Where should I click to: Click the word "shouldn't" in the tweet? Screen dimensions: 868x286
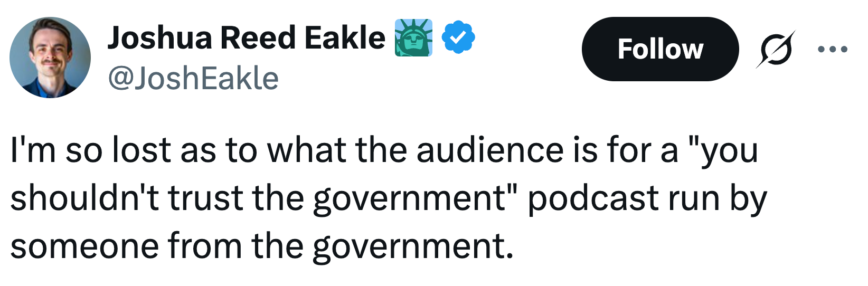click(84, 198)
